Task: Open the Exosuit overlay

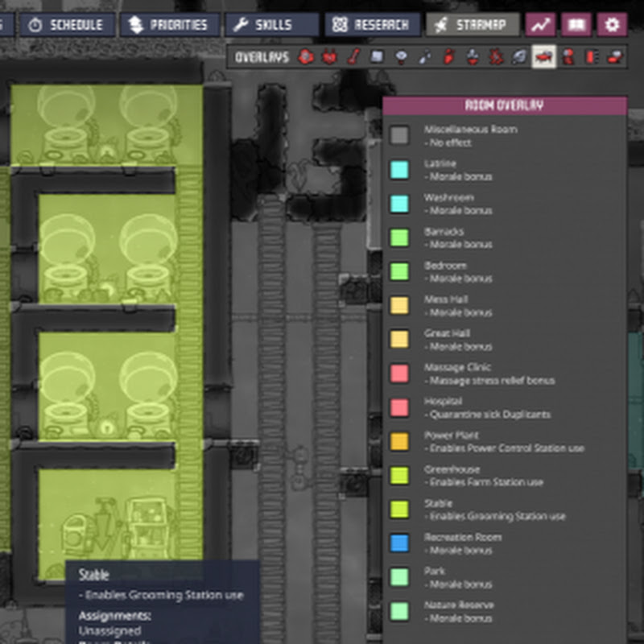Action: 568,57
